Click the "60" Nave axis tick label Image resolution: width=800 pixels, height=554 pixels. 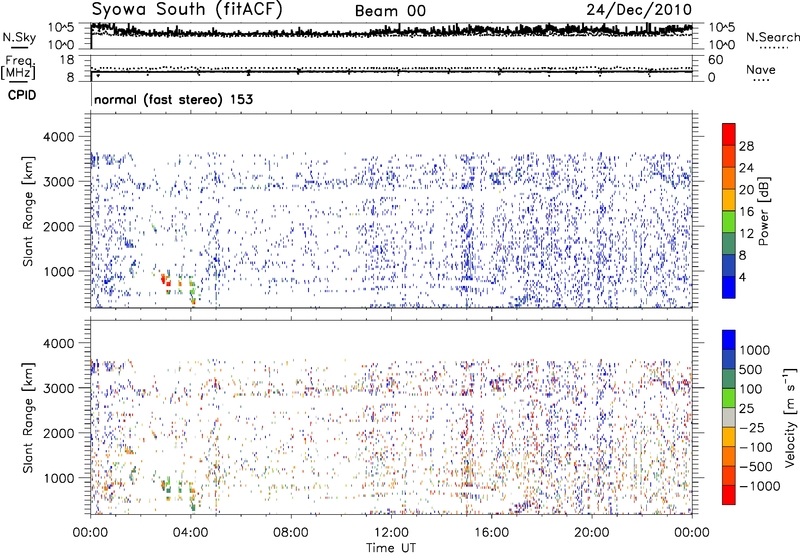coord(715,60)
